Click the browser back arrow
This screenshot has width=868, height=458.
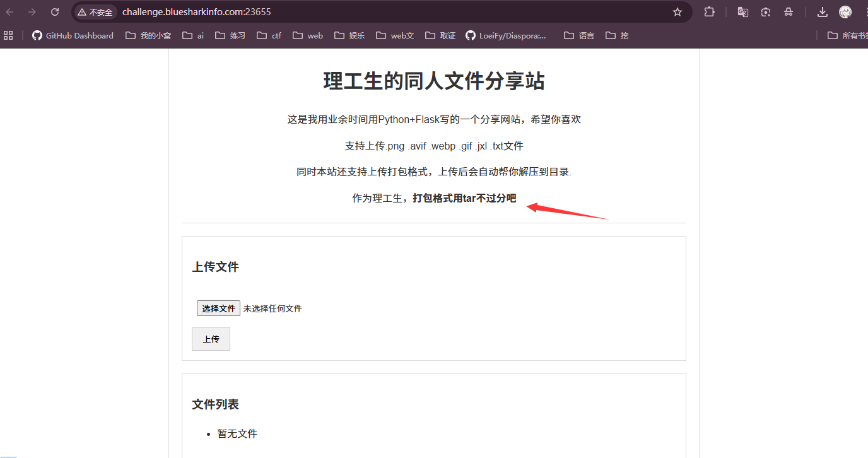point(10,12)
